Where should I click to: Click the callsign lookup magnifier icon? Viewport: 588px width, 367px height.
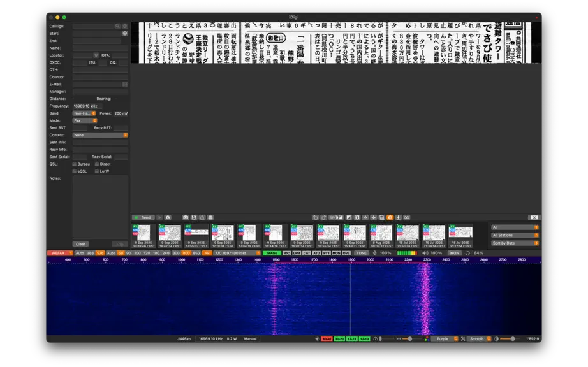point(117,26)
